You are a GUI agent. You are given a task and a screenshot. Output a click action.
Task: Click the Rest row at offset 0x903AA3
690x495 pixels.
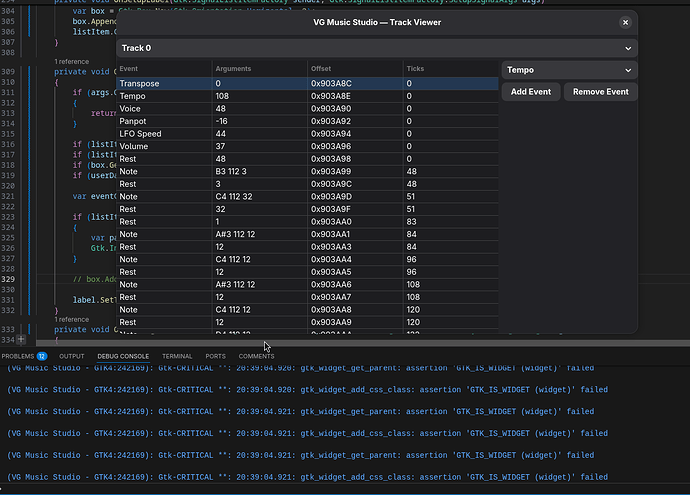click(x=307, y=247)
